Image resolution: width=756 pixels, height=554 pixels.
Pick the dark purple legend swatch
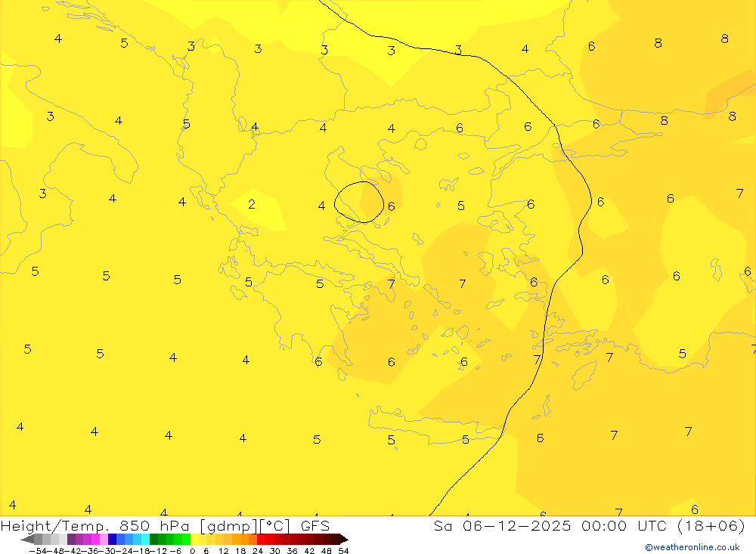[x=71, y=539]
